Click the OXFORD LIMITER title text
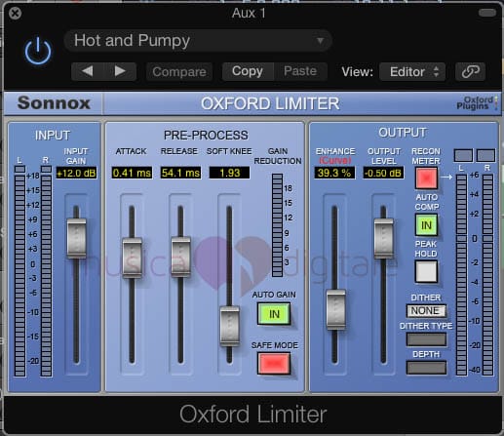Viewport: 504px width, 436px height. pos(270,103)
